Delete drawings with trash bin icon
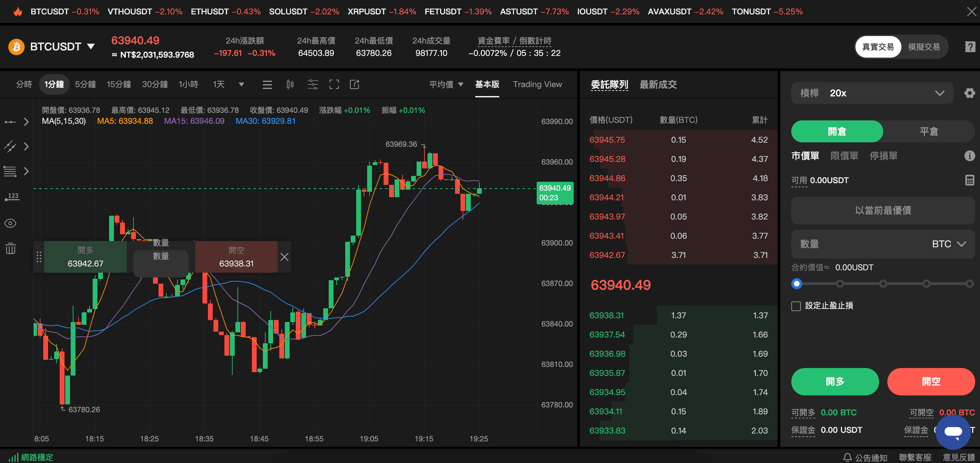980x463 pixels. pyautogui.click(x=11, y=249)
